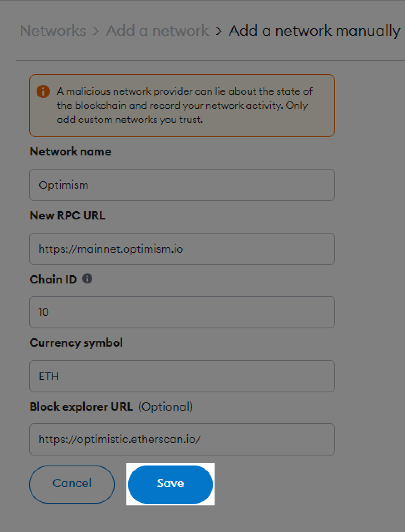Screen dimensions: 405x532
Task: Select the Optimism text in the name field
Action: point(63,185)
